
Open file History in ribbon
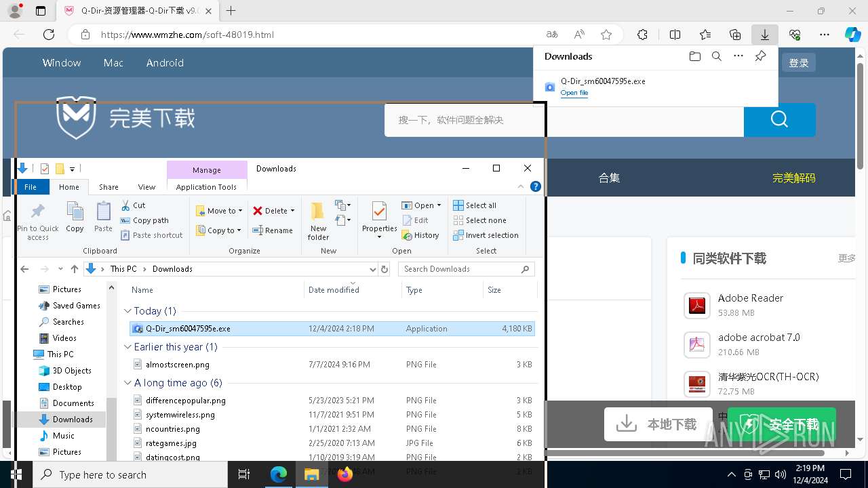420,235
